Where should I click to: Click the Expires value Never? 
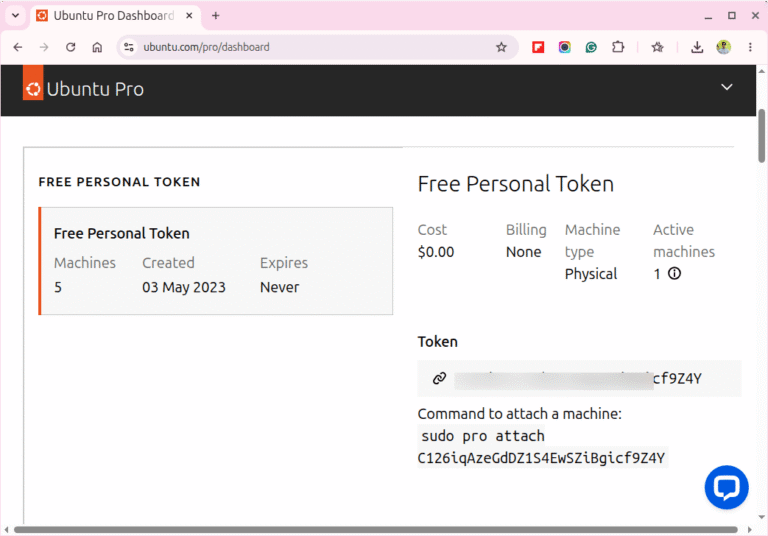(279, 287)
